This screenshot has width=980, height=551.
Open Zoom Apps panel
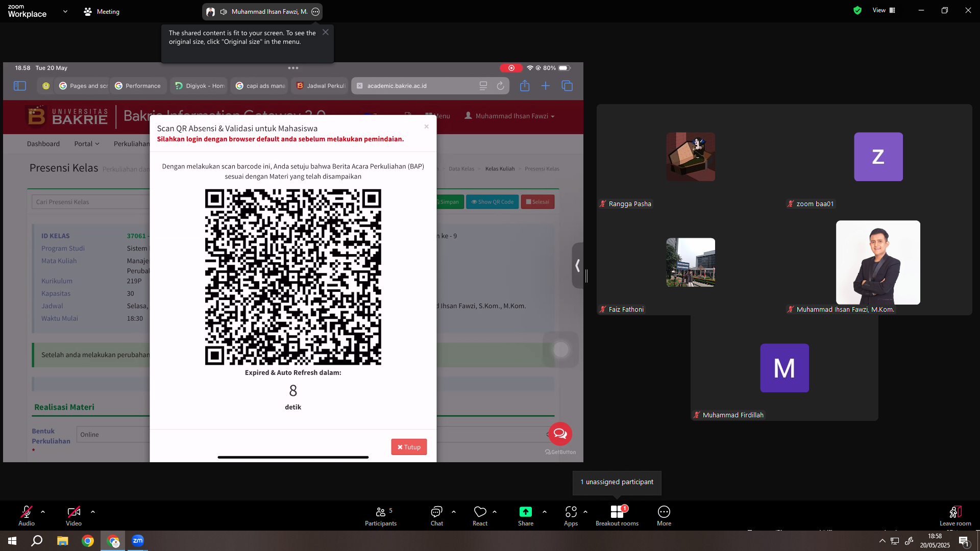point(571,516)
